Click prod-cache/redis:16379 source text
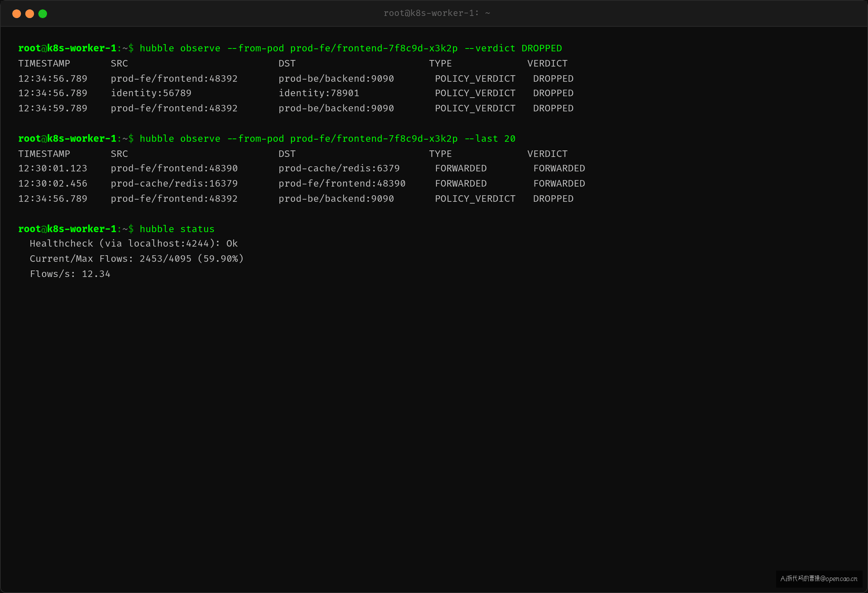Screen dimensions: 868x593 tap(174, 184)
